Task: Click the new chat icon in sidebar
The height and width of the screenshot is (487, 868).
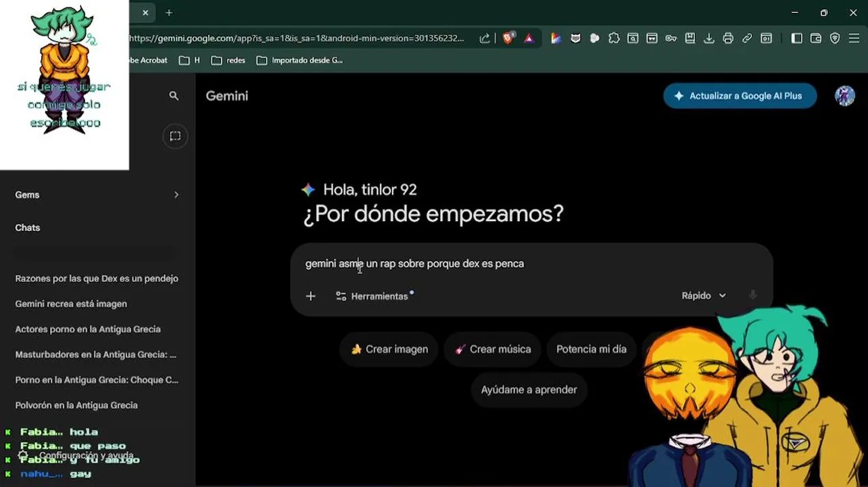Action: [x=175, y=136]
